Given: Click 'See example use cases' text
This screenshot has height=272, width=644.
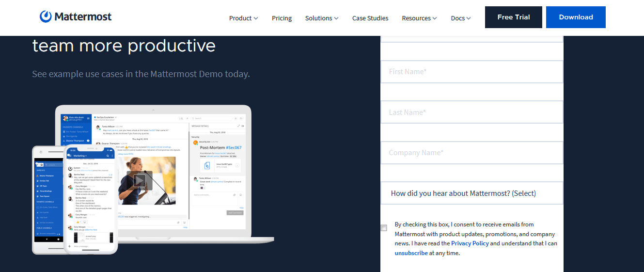Looking at the screenshot, I should pyautogui.click(x=141, y=74).
